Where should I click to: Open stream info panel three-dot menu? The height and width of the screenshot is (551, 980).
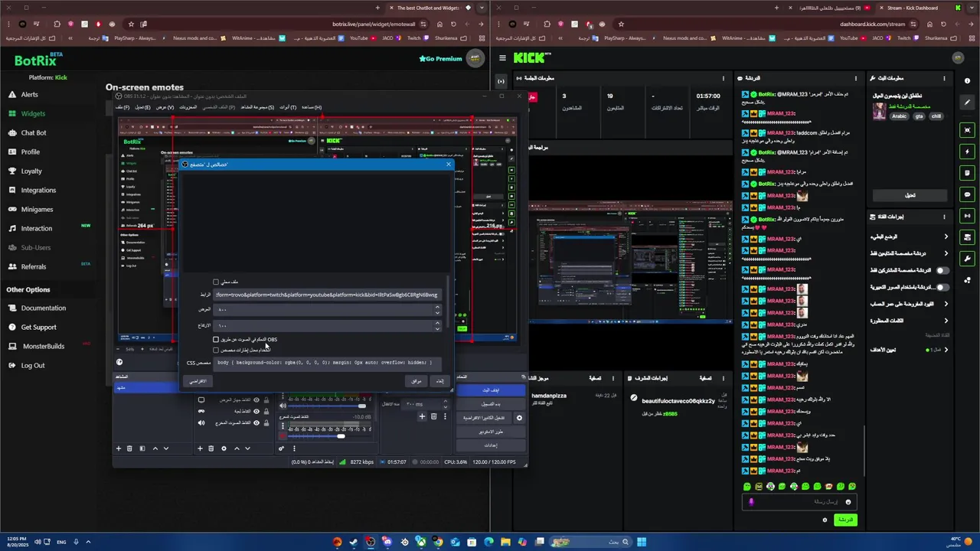[x=943, y=78]
